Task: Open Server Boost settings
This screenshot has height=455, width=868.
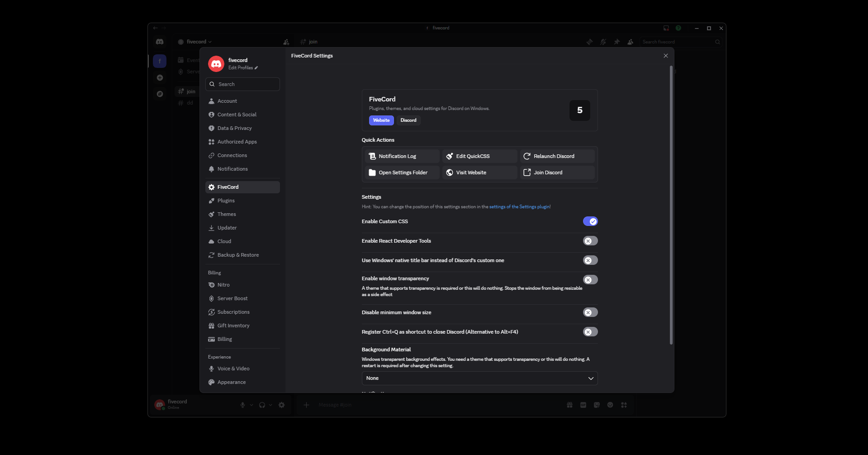Action: pos(242,298)
